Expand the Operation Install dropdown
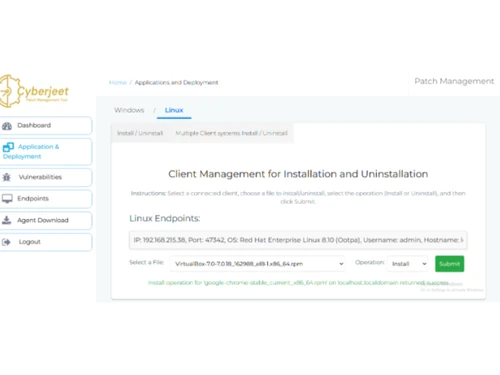 (x=408, y=264)
